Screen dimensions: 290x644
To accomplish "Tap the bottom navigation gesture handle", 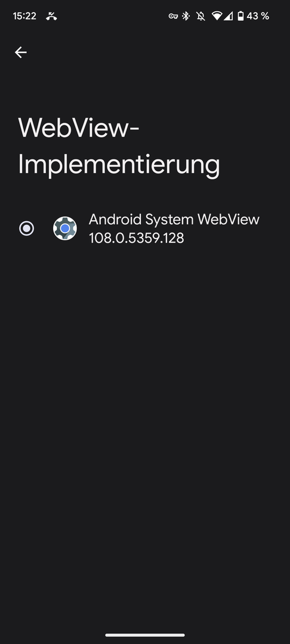I will 145,635.
